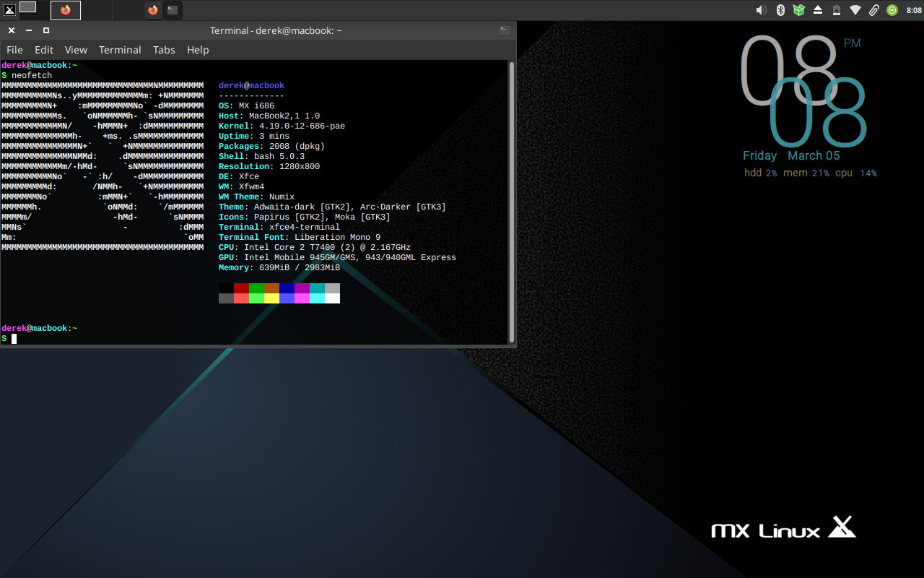Click the Bluetooth tray icon
924x578 pixels.
pyautogui.click(x=780, y=10)
